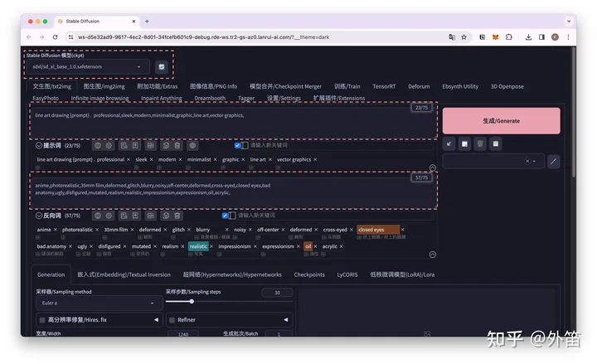Screen dimensions: 597x364
Task: Clear the prompt with the trash icon under Generate
Action: point(480,144)
